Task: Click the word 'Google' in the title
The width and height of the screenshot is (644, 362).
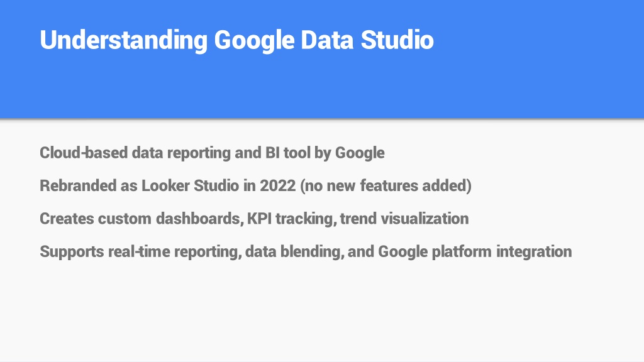Action: pos(254,40)
